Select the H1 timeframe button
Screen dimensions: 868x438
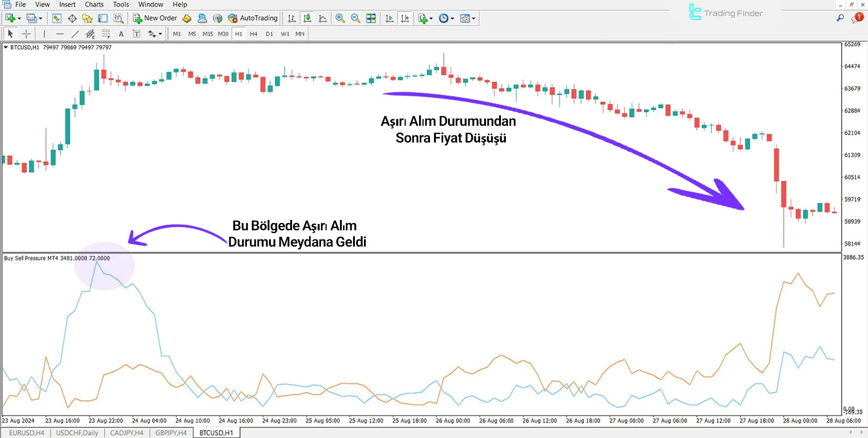point(239,34)
